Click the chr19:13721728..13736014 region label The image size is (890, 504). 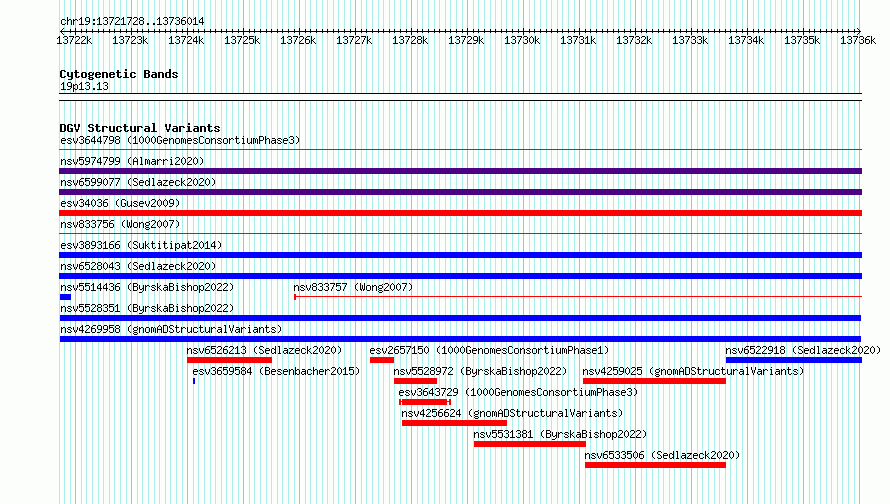pos(132,21)
